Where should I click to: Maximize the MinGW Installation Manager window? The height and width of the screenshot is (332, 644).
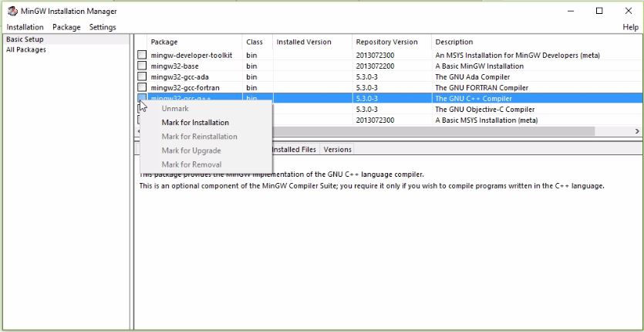[599, 11]
